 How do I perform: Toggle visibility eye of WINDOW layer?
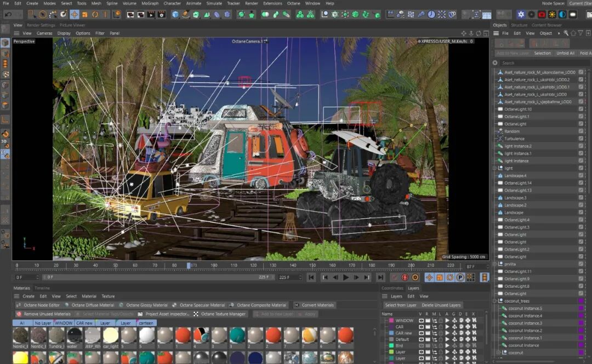click(421, 321)
